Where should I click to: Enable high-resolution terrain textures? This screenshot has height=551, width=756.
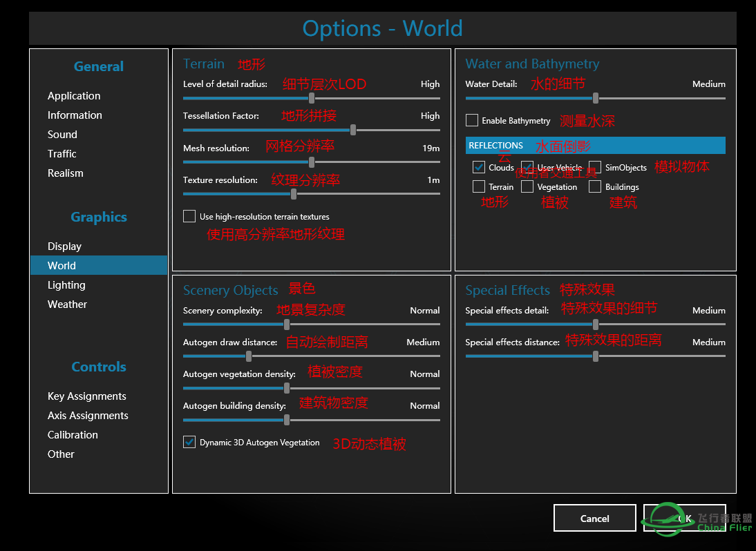(189, 216)
